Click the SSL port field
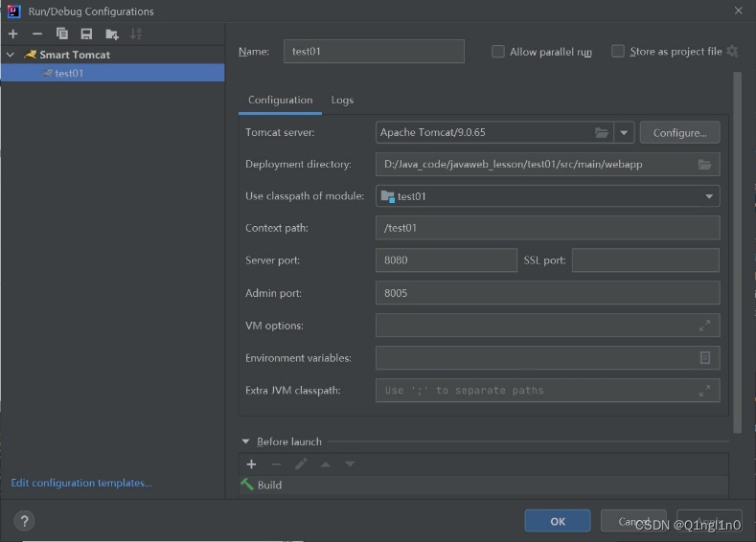Viewport: 756px width, 542px height. pos(646,260)
